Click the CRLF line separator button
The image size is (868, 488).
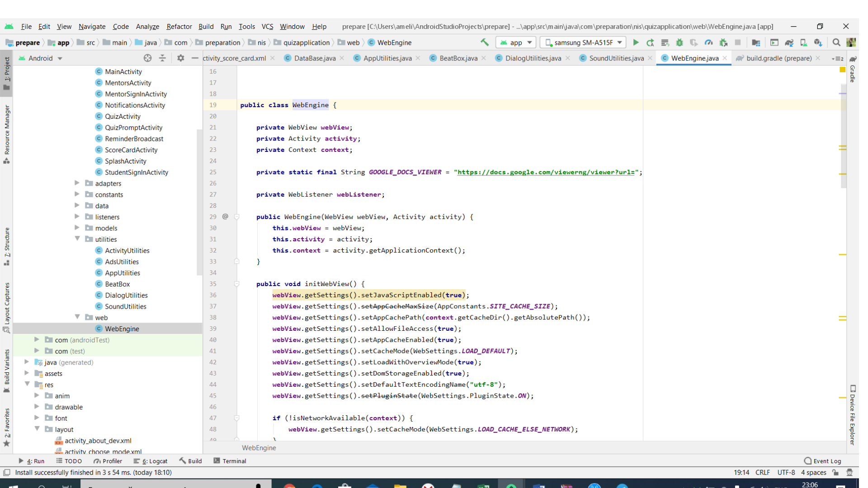(762, 472)
